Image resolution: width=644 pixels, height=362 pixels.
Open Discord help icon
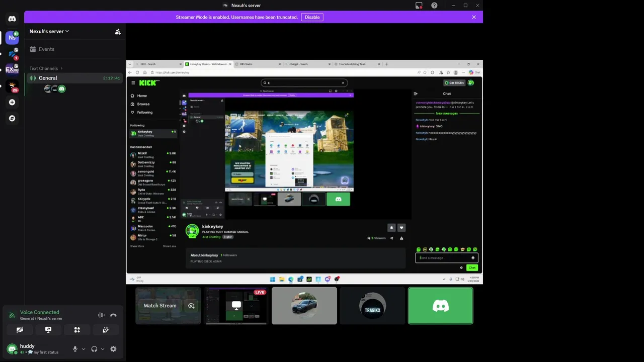click(434, 6)
